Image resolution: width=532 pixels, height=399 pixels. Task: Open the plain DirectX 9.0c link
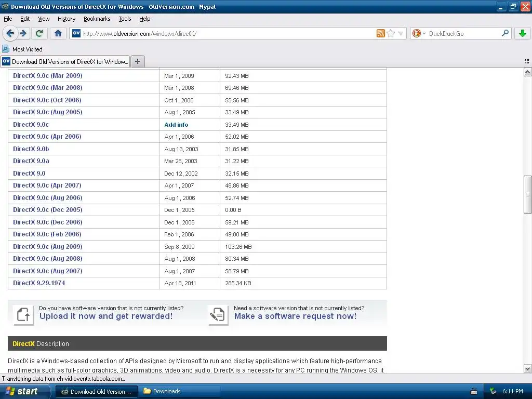(x=31, y=125)
